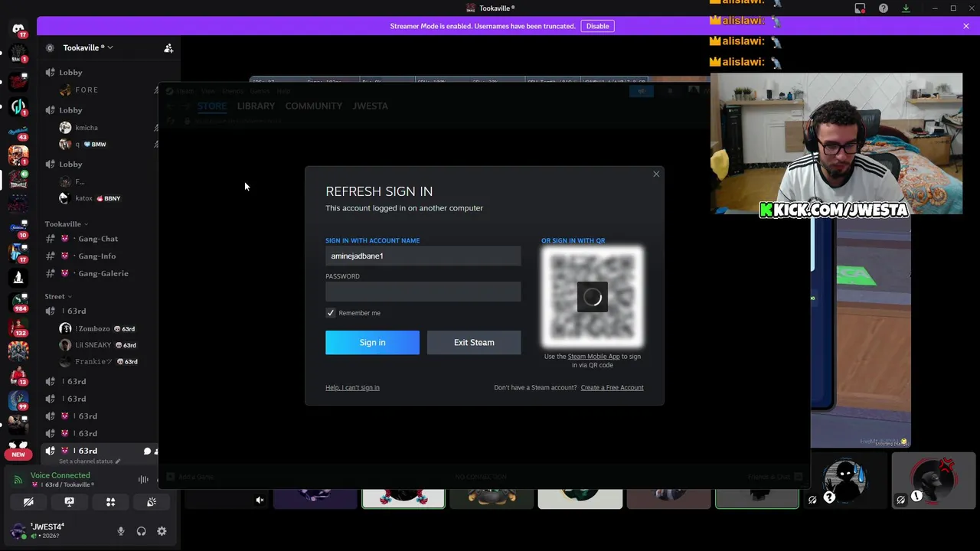
Task: Collapse the Tookaville channel category
Action: tap(67, 224)
